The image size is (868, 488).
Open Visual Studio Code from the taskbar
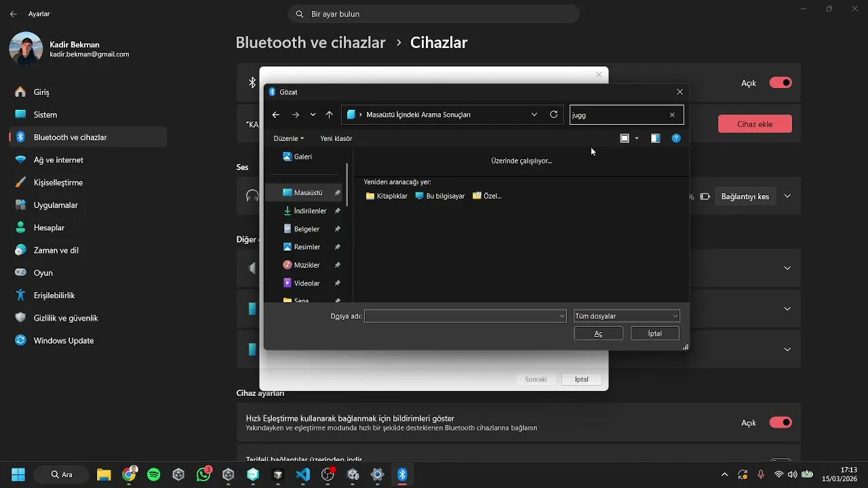click(x=303, y=474)
